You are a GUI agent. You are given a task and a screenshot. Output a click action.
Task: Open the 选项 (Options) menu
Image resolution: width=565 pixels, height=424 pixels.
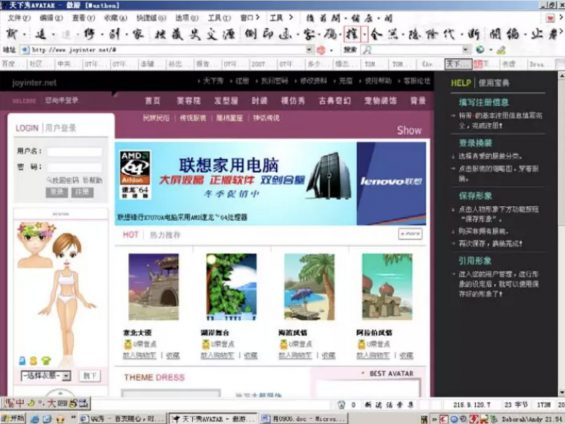pos(187,18)
